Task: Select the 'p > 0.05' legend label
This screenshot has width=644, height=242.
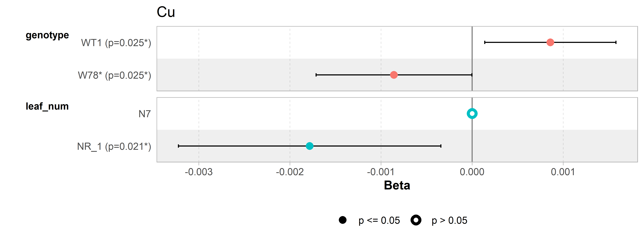Action: tap(449, 220)
